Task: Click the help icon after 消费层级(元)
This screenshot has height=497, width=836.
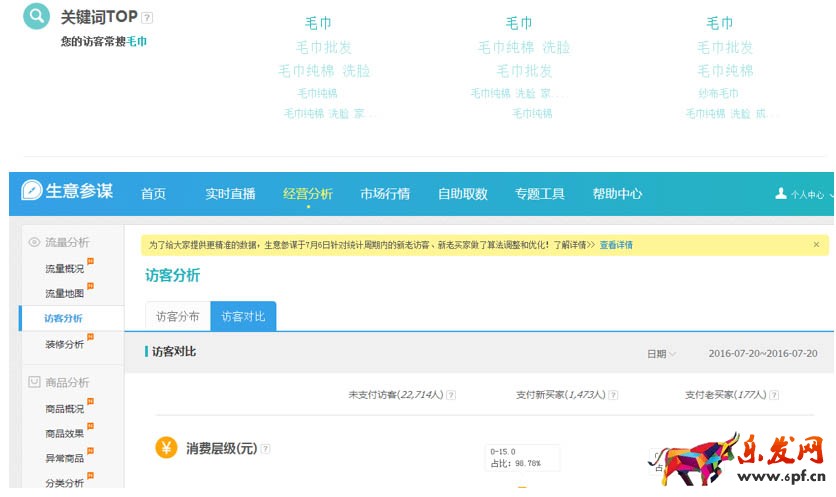Action: [266, 449]
